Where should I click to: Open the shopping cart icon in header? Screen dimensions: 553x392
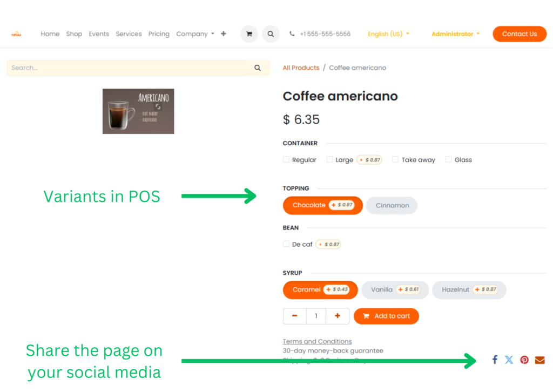coord(249,34)
